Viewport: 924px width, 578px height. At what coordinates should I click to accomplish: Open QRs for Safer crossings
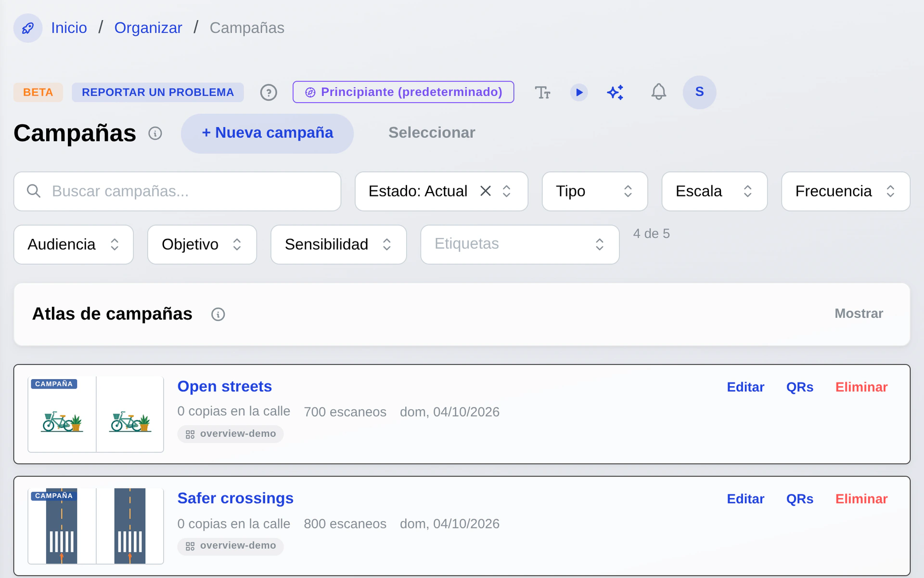799,499
